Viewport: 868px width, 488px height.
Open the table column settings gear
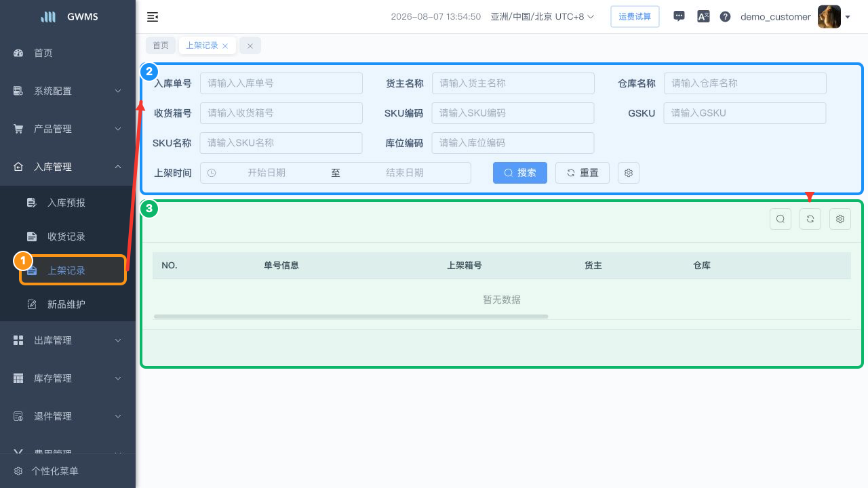click(840, 219)
